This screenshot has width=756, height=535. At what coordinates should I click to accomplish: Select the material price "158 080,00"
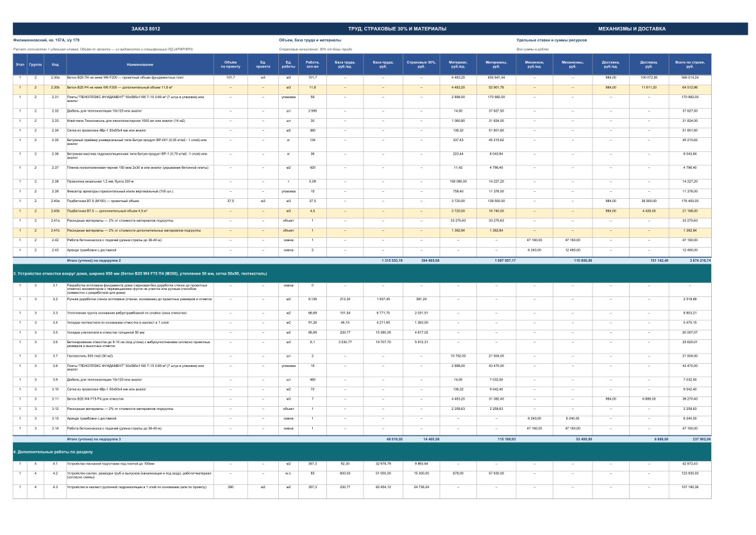(458, 182)
